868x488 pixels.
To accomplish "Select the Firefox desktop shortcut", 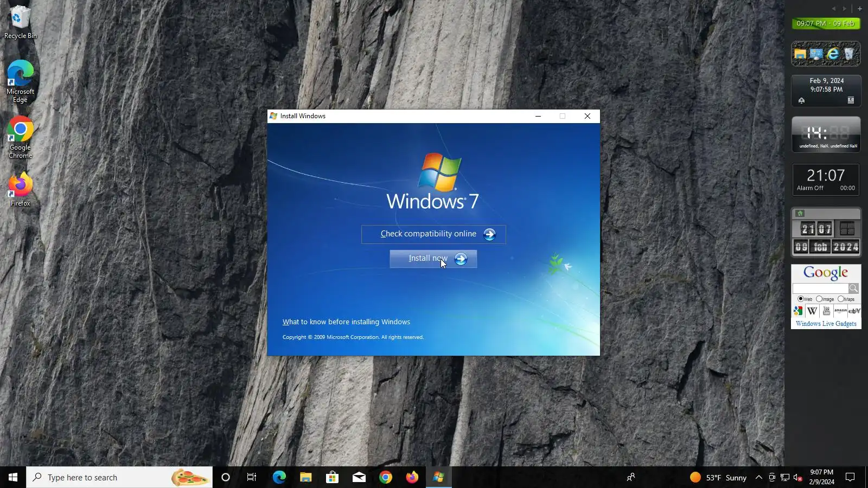I will (21, 190).
